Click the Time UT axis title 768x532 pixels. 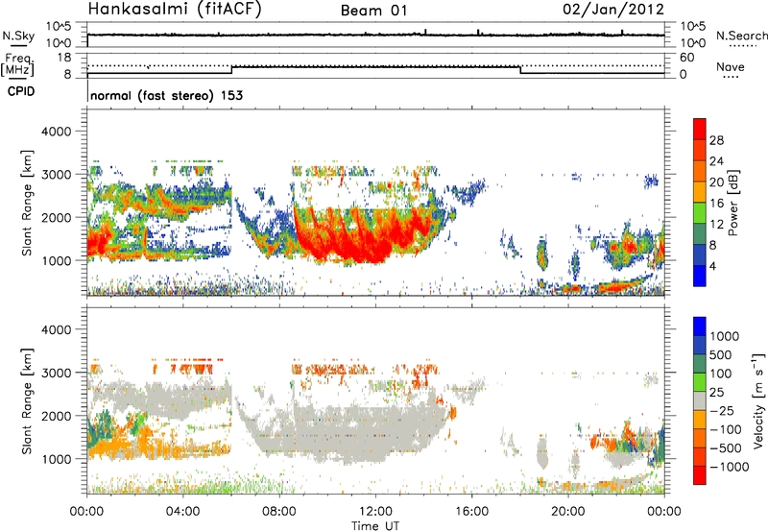tap(375, 526)
